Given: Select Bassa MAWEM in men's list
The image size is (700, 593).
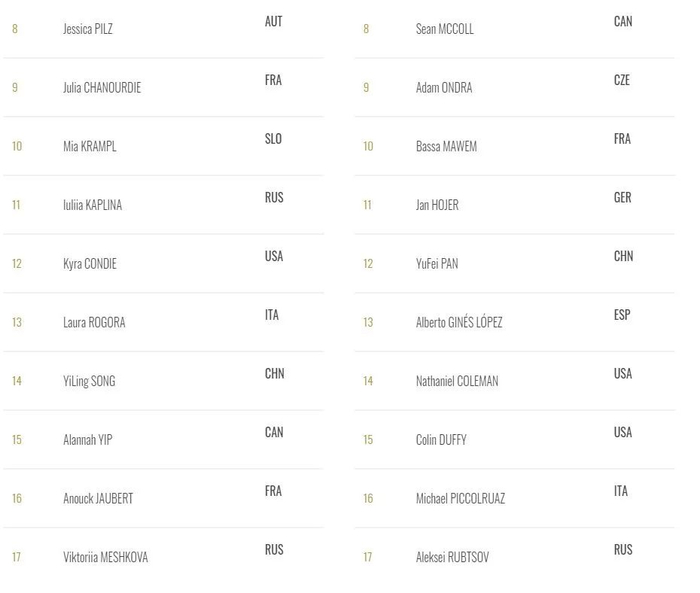Looking at the screenshot, I should [x=446, y=146].
